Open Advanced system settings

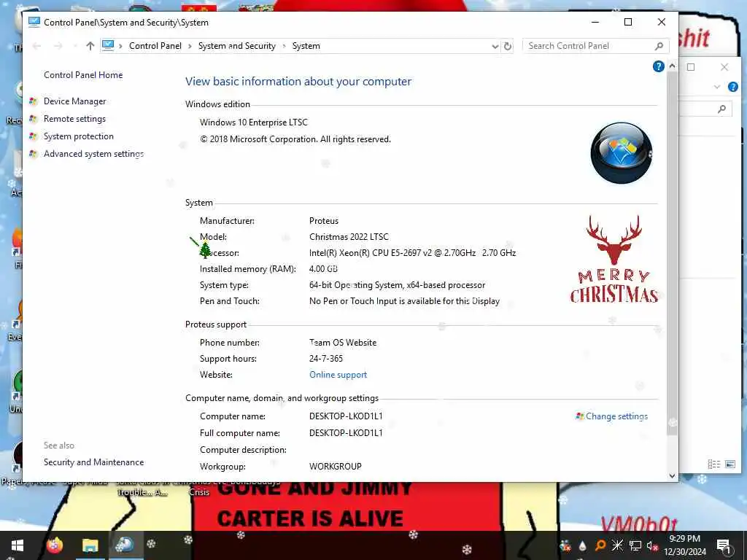93,154
